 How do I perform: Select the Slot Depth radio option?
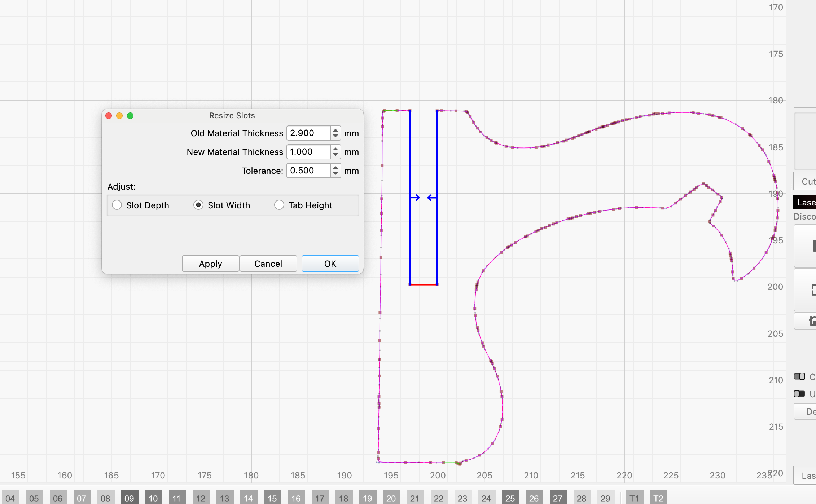tap(117, 205)
